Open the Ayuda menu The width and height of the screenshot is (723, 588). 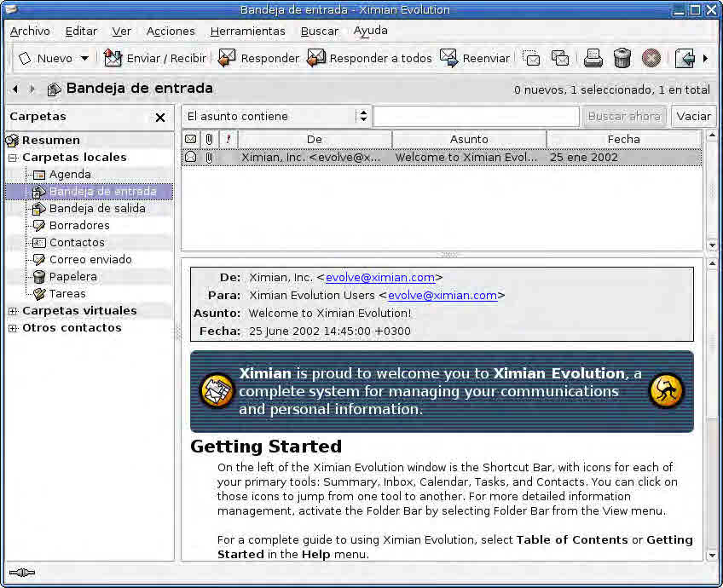pyautogui.click(x=371, y=31)
